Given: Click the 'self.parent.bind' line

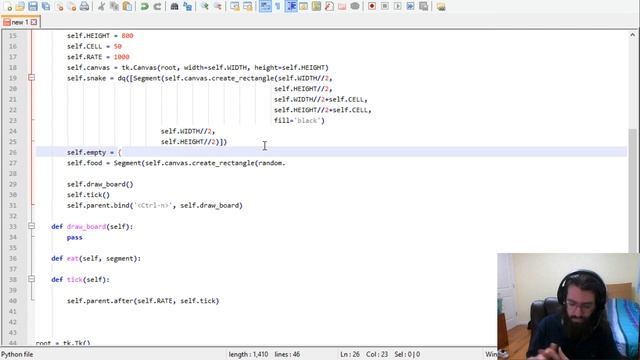Looking at the screenshot, I should 155,205.
